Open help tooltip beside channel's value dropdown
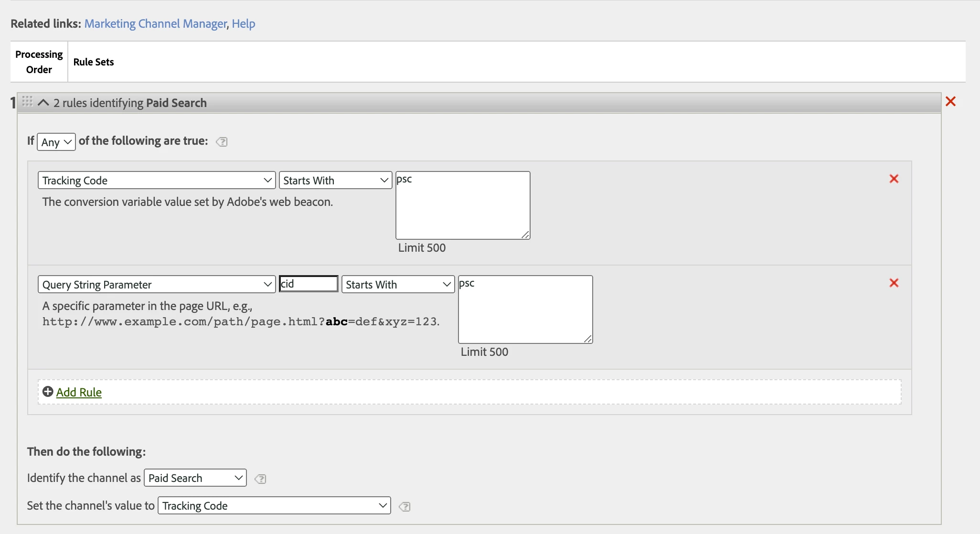980x534 pixels. (x=405, y=507)
